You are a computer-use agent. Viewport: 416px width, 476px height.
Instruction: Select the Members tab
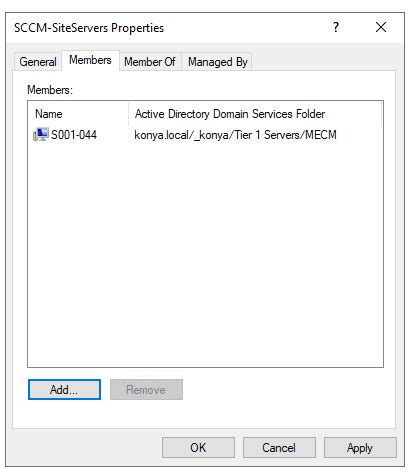(90, 60)
